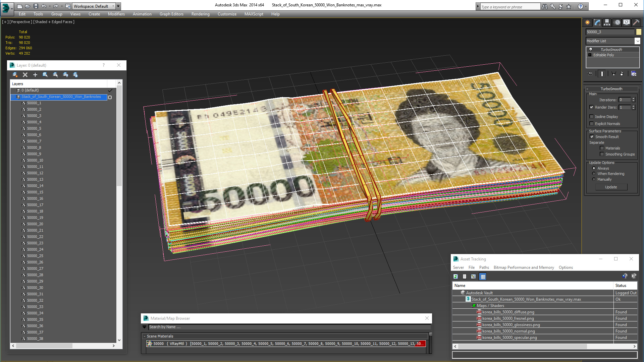Enable Separate by Materials checkbox
This screenshot has width=644, height=362.
(602, 148)
